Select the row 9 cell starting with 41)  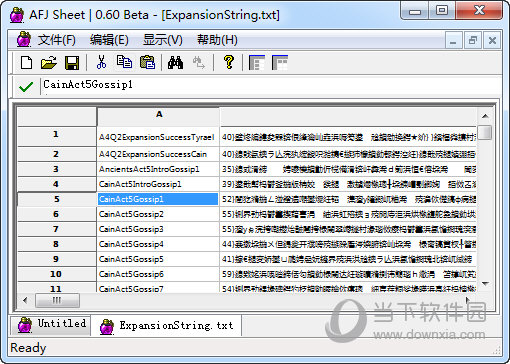(348, 259)
